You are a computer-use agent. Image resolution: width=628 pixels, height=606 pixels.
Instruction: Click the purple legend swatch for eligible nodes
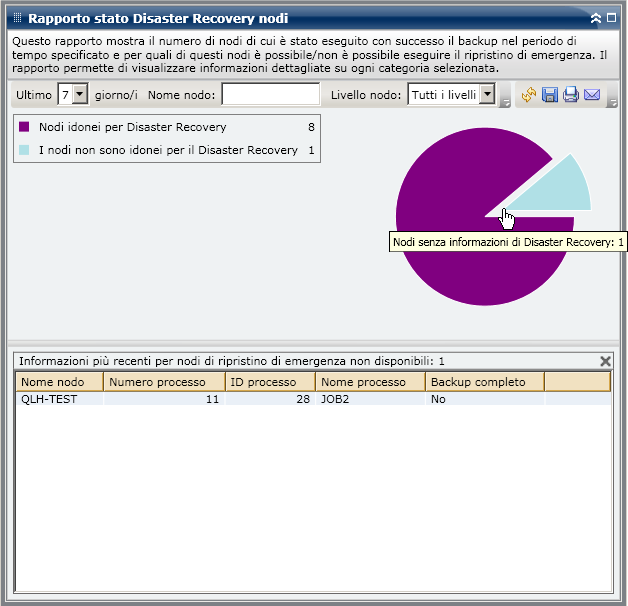pos(24,127)
